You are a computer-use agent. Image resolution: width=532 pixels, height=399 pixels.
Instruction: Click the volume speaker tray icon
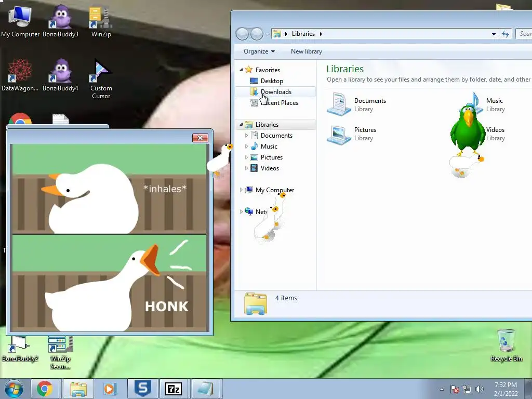(x=480, y=389)
